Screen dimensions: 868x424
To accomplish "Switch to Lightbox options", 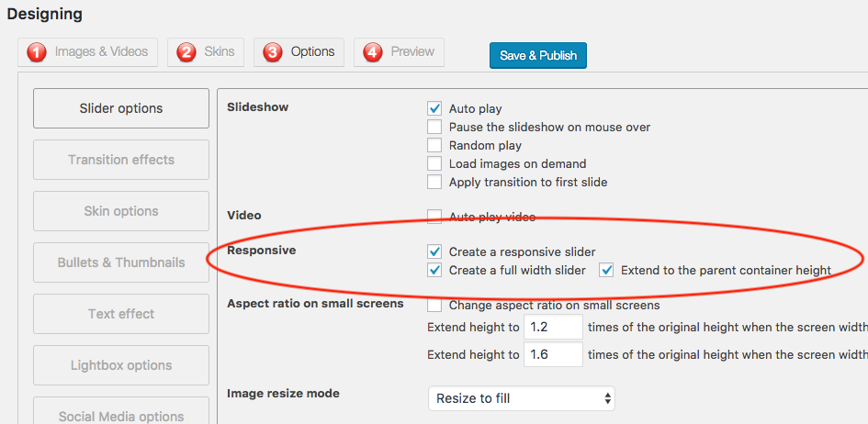I will click(x=121, y=365).
